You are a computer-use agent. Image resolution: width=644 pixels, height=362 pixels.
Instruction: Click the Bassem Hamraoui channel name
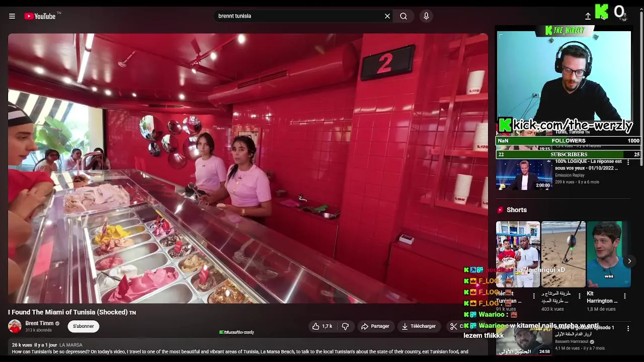coord(572,342)
